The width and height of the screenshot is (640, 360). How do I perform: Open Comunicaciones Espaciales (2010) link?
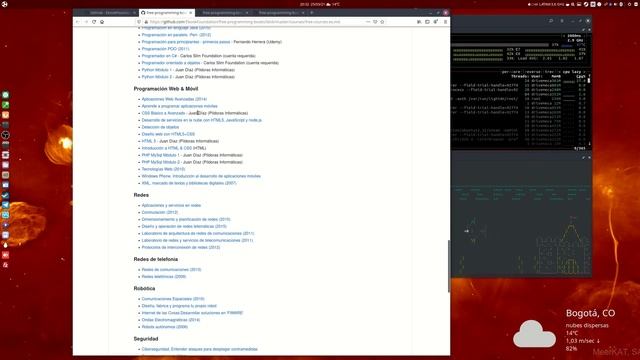173,299
